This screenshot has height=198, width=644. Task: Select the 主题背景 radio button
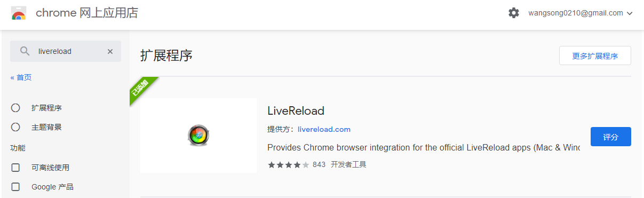pos(15,127)
